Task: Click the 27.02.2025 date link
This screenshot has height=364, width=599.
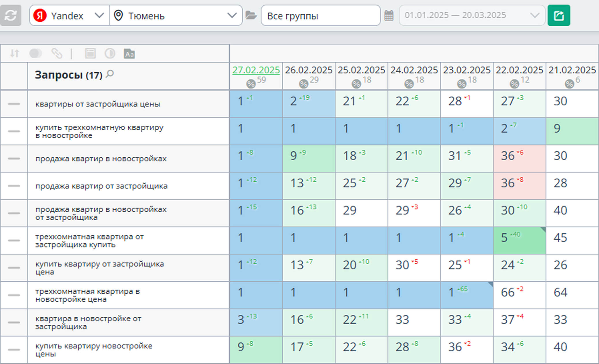Action: pyautogui.click(x=256, y=70)
